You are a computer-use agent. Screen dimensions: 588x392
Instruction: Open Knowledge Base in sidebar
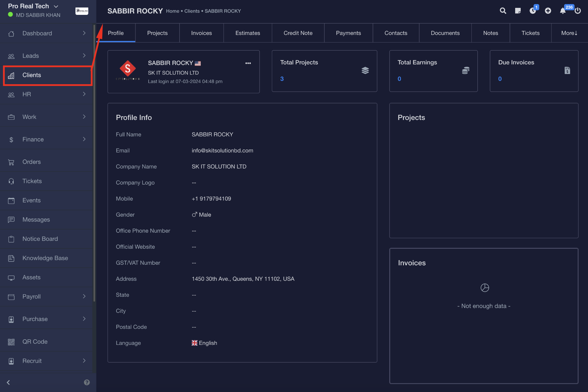(x=45, y=258)
